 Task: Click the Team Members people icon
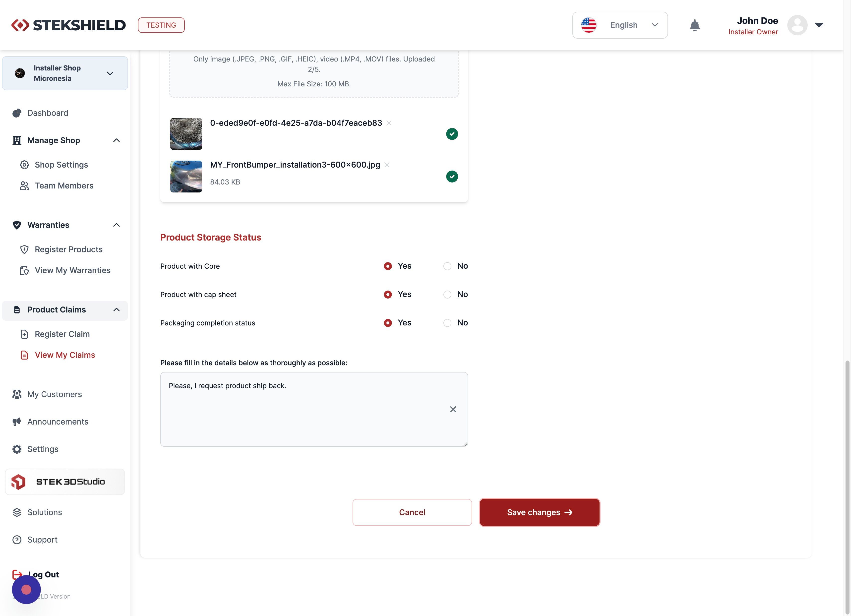24,186
